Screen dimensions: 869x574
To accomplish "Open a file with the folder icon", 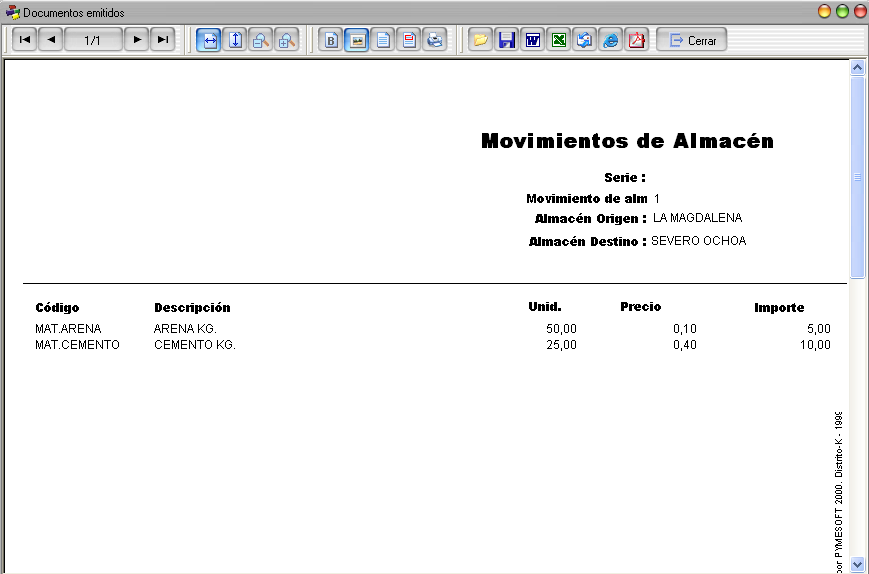I will [480, 40].
